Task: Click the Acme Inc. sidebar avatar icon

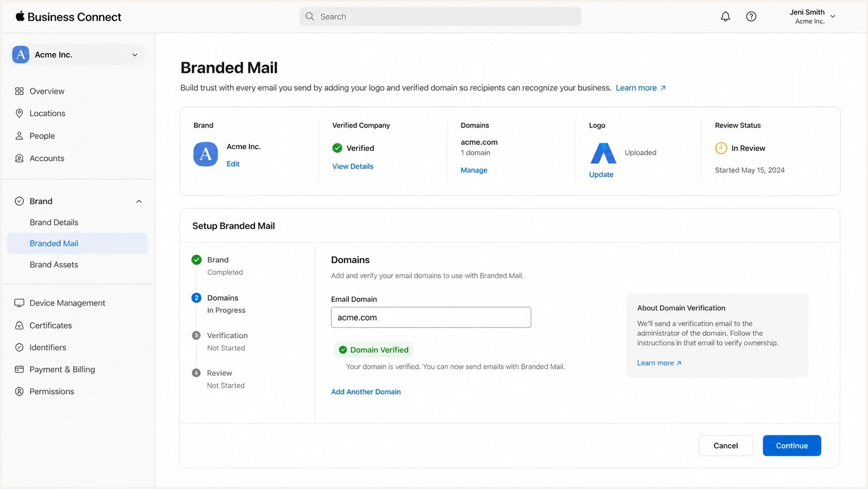Action: click(21, 55)
